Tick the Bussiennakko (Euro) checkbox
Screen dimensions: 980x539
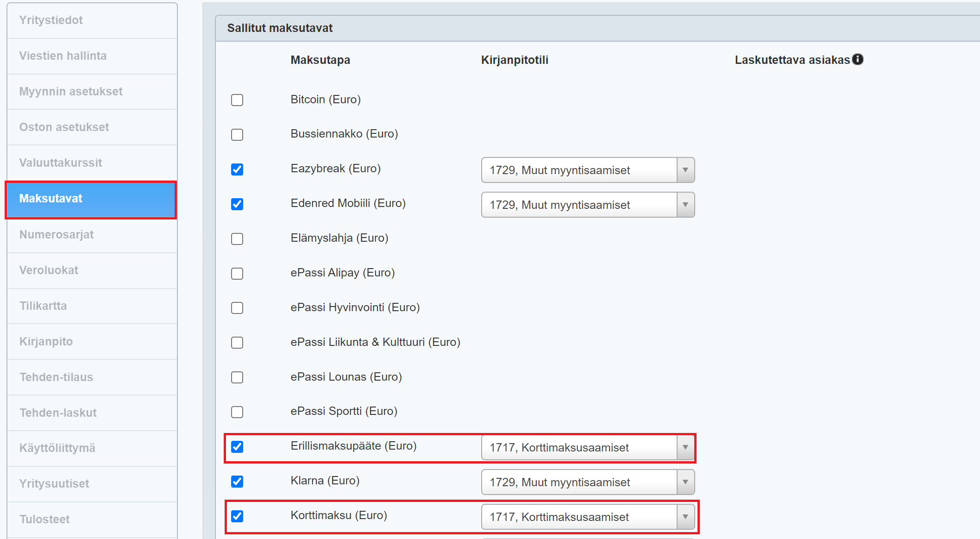click(x=237, y=135)
